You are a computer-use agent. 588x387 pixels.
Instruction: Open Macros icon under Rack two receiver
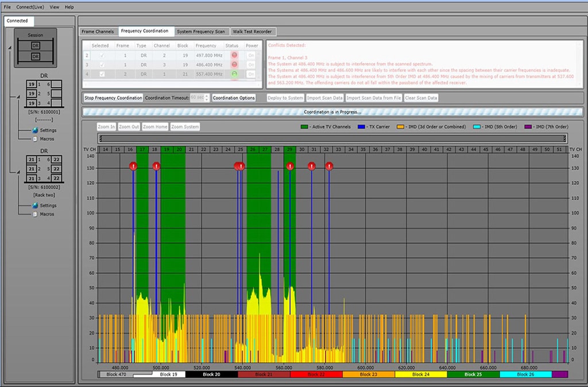[x=35, y=214]
